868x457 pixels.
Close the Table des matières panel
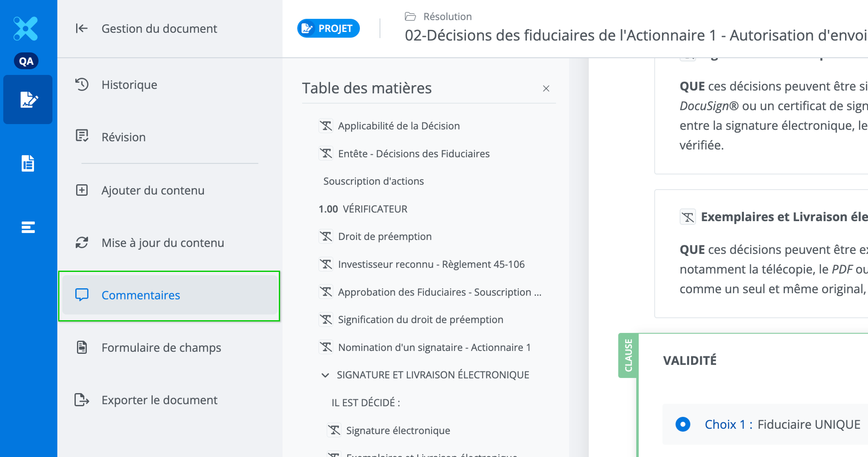(x=546, y=89)
